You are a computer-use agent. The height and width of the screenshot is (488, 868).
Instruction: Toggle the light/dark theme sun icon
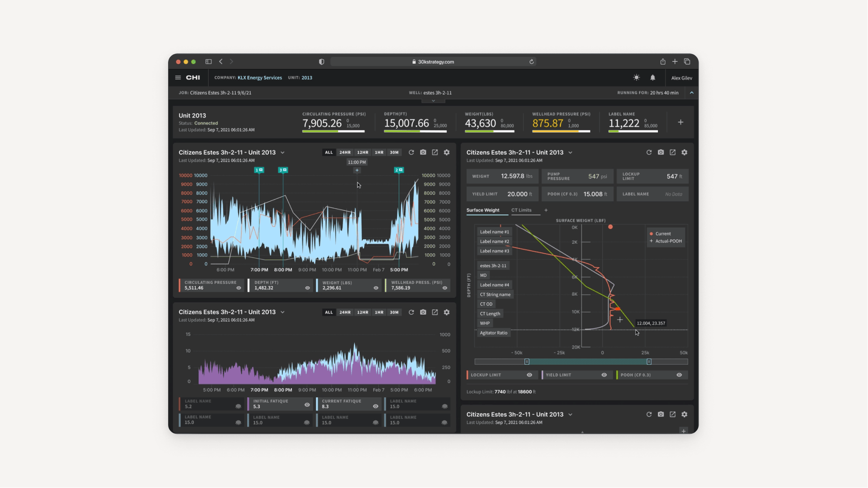(x=636, y=78)
